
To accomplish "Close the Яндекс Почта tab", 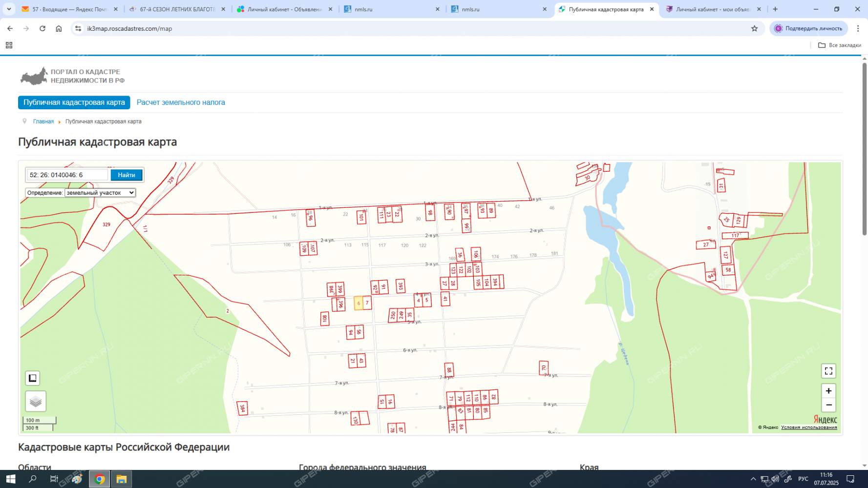I will [116, 9].
